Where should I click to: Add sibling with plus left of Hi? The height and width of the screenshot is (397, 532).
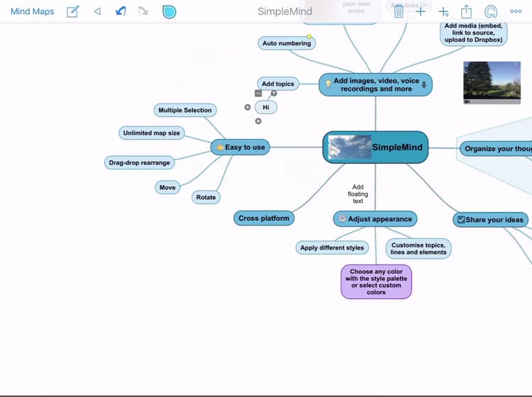[248, 108]
